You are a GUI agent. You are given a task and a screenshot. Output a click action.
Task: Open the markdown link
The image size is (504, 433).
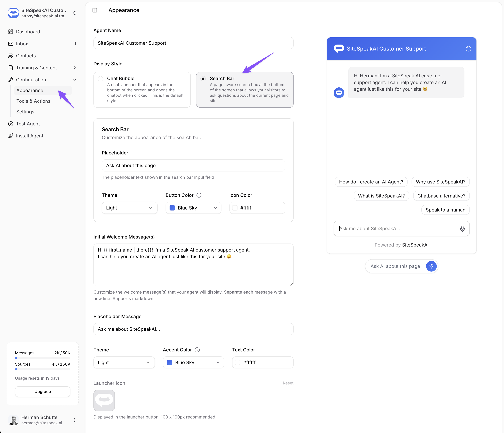point(143,299)
